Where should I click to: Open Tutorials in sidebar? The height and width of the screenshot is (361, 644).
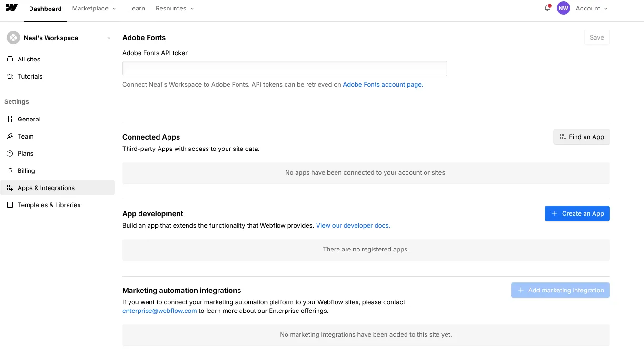point(30,76)
